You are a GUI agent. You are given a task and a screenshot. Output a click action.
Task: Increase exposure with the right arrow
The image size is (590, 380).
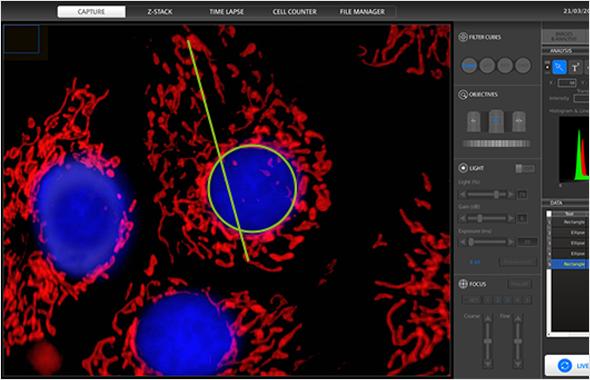pyautogui.click(x=511, y=242)
